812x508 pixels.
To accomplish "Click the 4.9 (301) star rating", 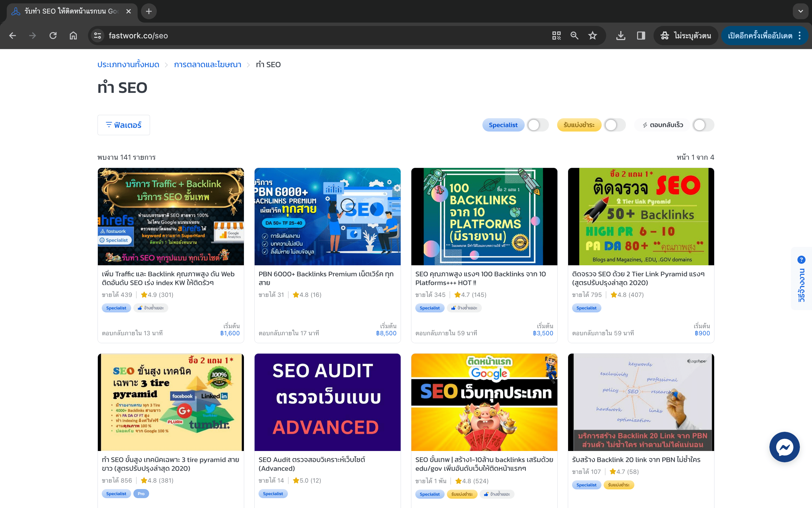I will click(x=157, y=295).
